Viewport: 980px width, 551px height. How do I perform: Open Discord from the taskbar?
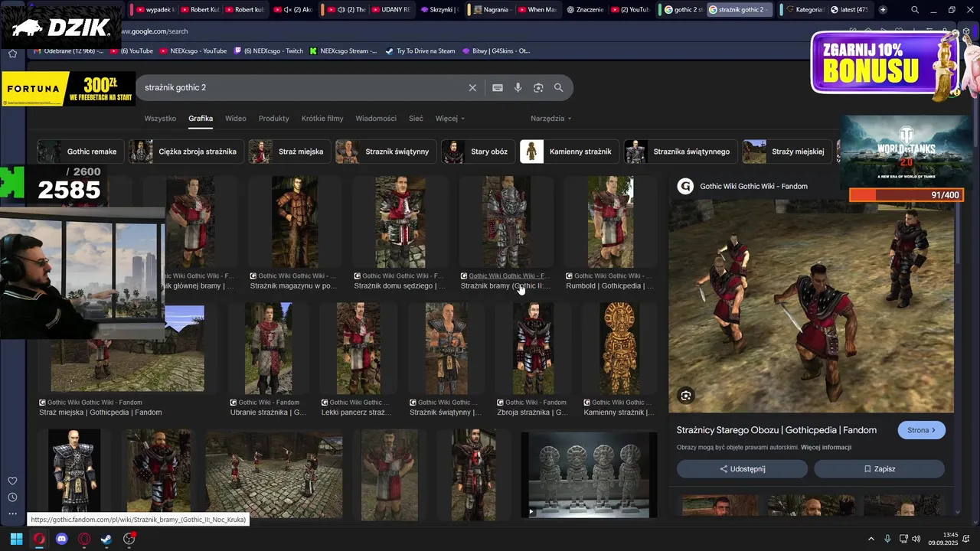click(61, 539)
